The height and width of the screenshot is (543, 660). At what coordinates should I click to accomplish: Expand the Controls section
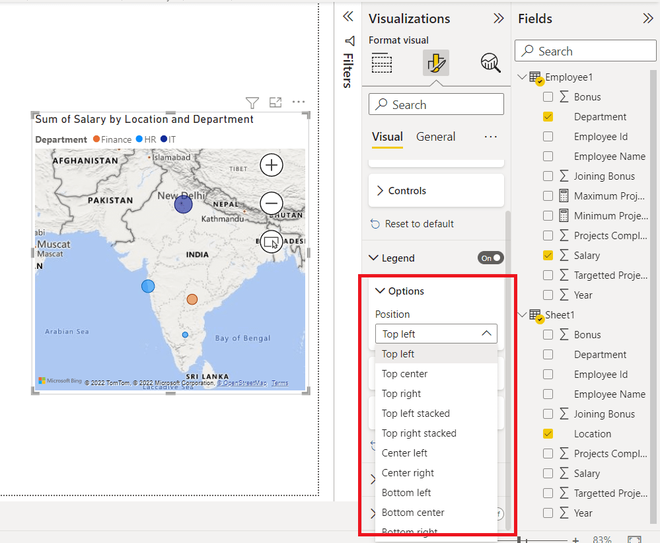click(x=436, y=191)
